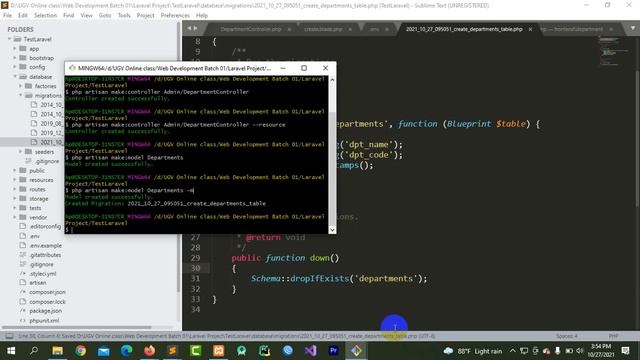Open PyCharm from the taskbar
Image resolution: width=640 pixels, height=360 pixels.
264,351
